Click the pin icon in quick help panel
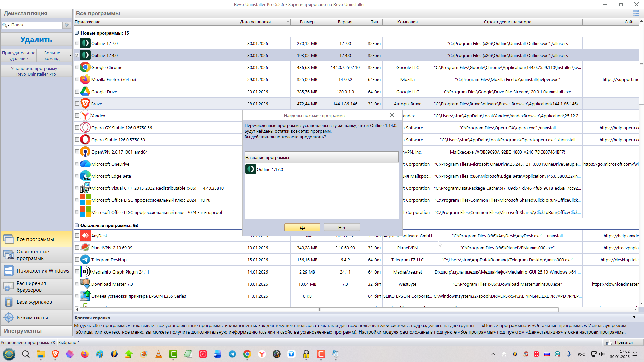 click(634, 318)
